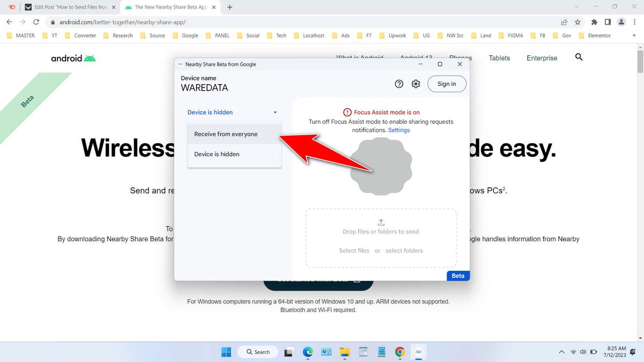Viewport: 644px width, 362px height.
Task: Open the Nearby Share settings gear
Action: 415,84
